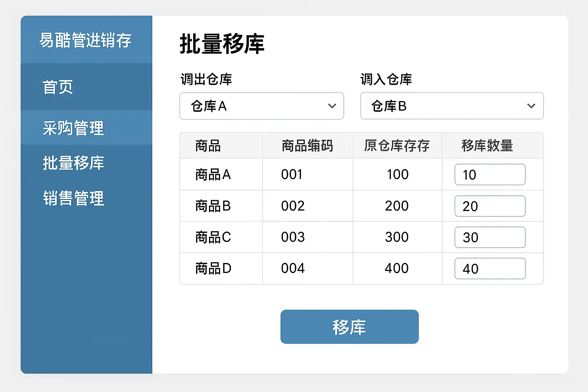
Task: Focus 移库数量 field for 商品B
Action: 490,206
